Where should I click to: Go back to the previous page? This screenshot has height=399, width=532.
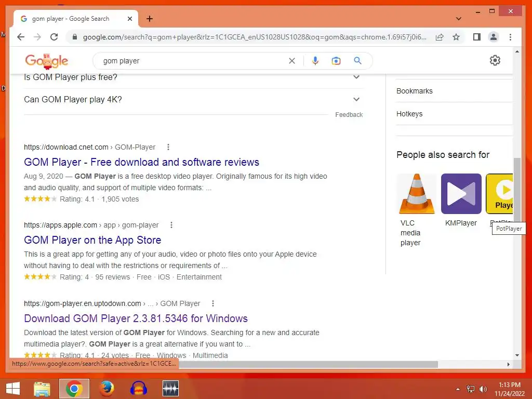21,37
